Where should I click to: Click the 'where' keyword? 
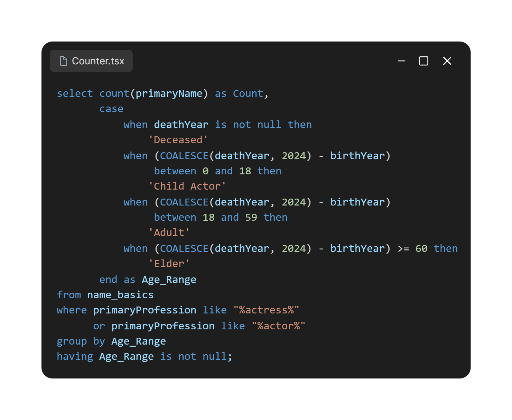(72, 310)
